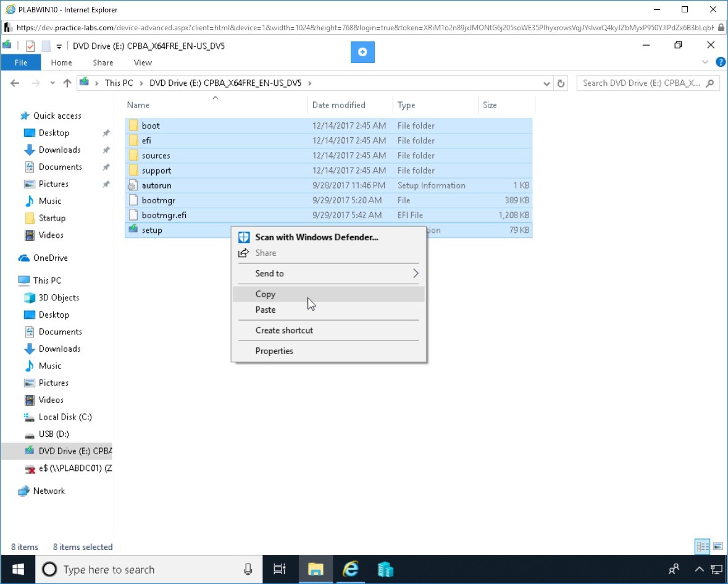Open the File ribbon tab

21,62
